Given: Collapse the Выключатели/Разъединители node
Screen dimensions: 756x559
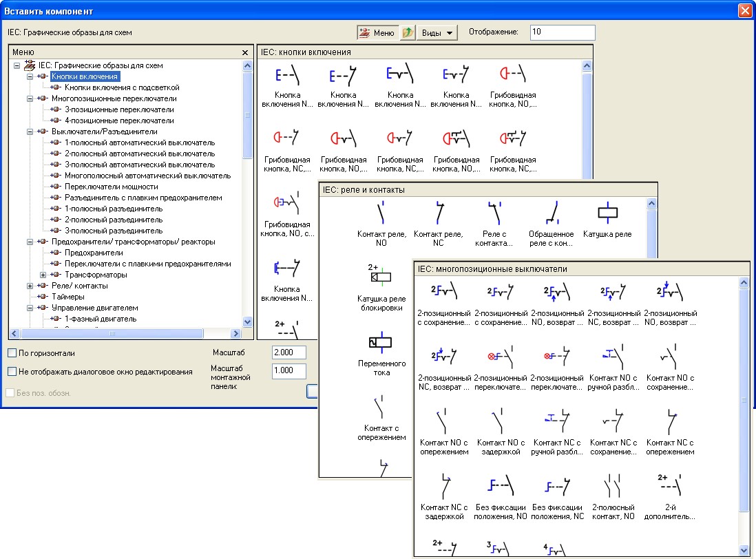Looking at the screenshot, I should 30,131.
